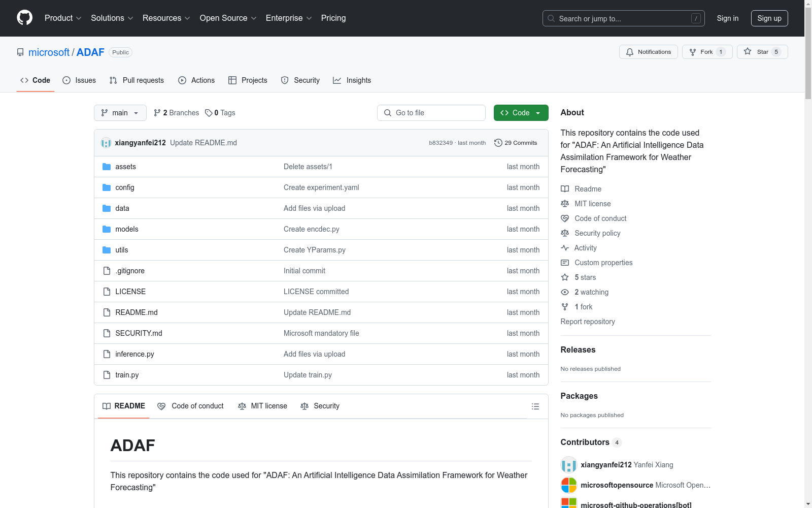The width and height of the screenshot is (812, 508).
Task: Open the green Code dropdown button
Action: (x=521, y=113)
